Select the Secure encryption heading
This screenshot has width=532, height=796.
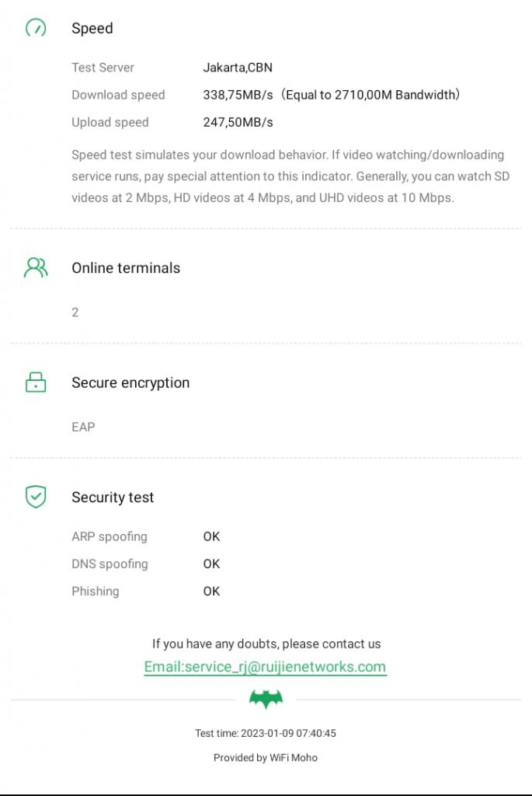pos(130,382)
